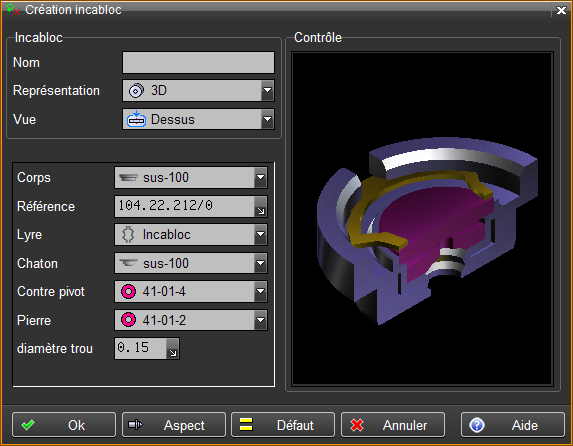Viewport: 573px width, 446px height.
Task: Open the Représentation dropdown arrow
Action: tap(267, 90)
